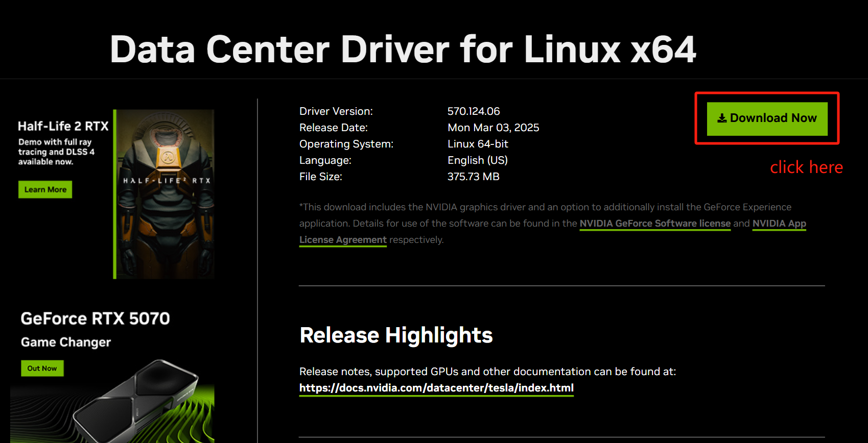Click the Release Highlights heading
Image resolution: width=868 pixels, height=443 pixels.
click(396, 335)
